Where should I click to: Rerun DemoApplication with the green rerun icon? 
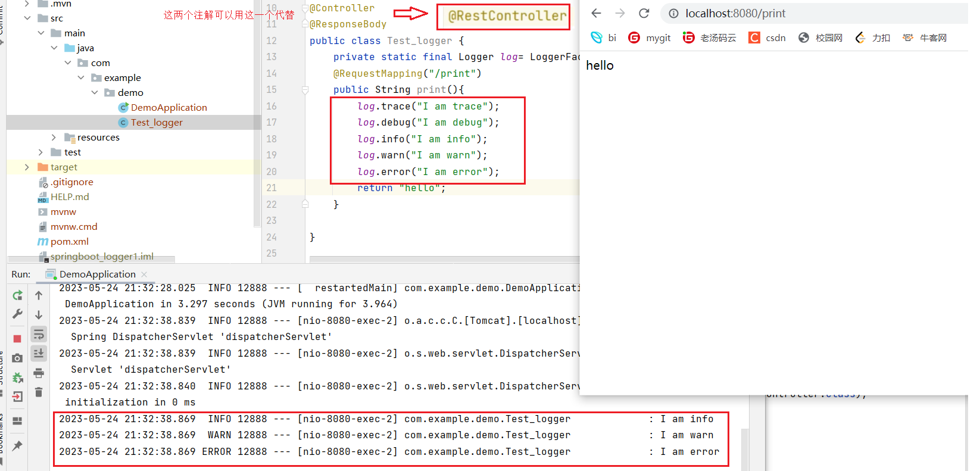[17, 295]
